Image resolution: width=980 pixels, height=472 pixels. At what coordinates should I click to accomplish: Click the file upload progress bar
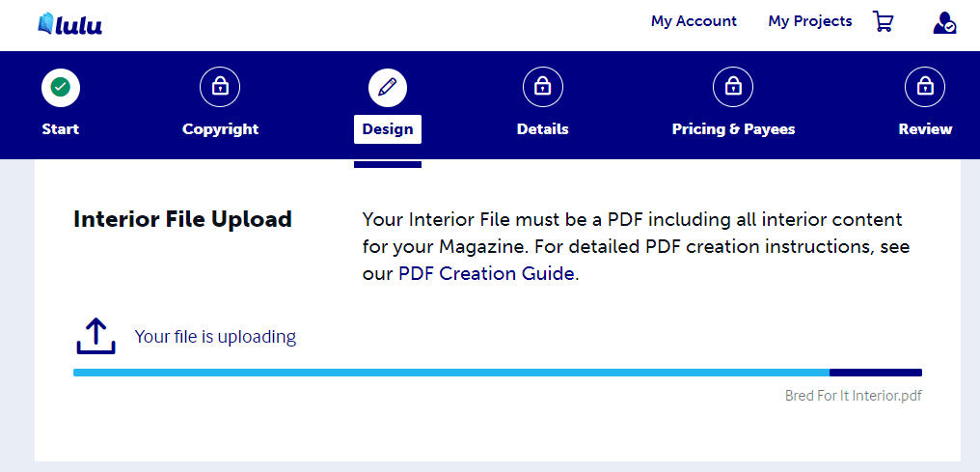pos(497,373)
